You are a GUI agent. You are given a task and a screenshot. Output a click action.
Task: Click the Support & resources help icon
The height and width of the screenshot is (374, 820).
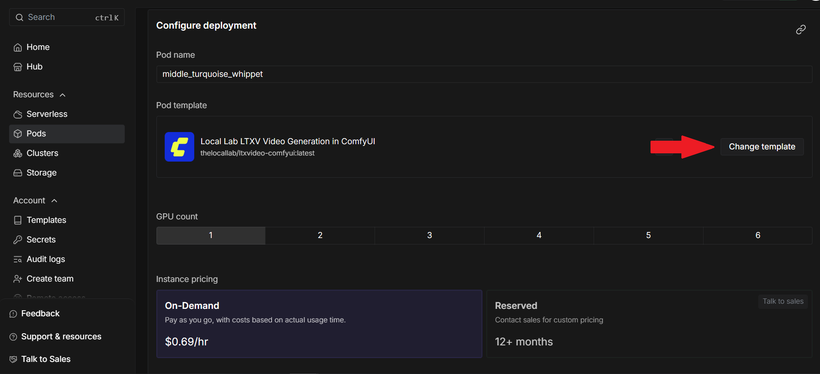pos(13,337)
